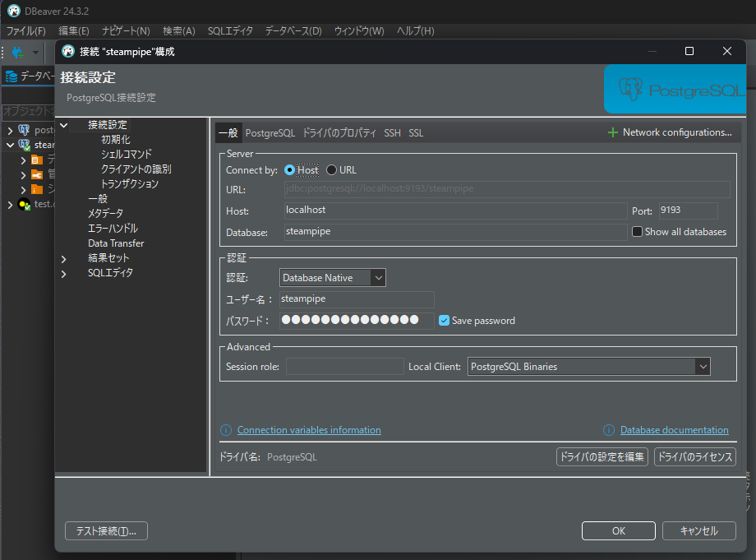The image size is (756, 560).
Task: Click the Host input field with localhost
Action: pos(455,211)
